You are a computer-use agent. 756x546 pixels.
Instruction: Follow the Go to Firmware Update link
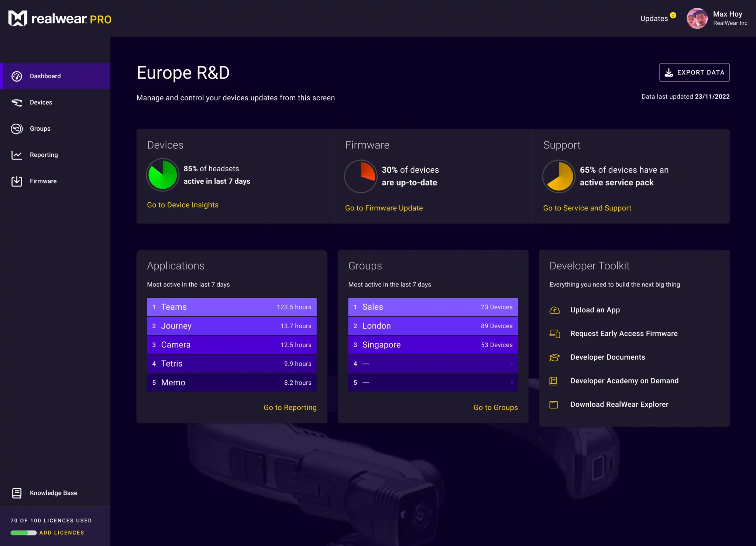pos(384,208)
